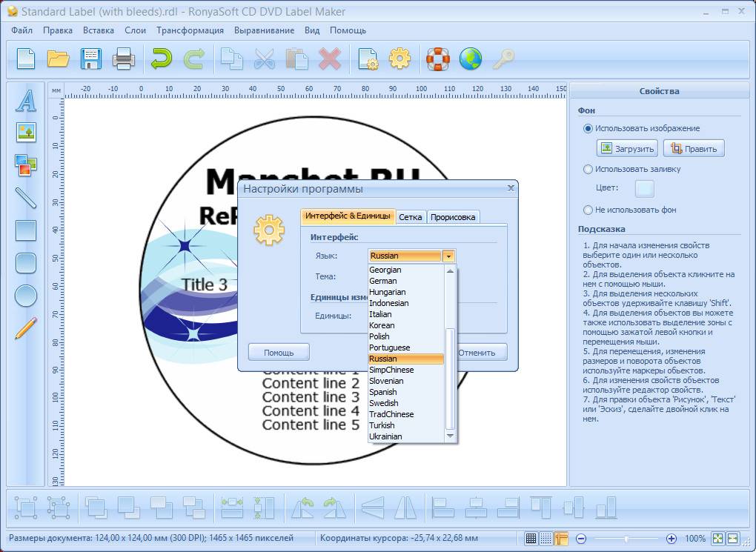This screenshot has width=756, height=552.
Task: Print the label with the printer icon
Action: pyautogui.click(x=124, y=59)
